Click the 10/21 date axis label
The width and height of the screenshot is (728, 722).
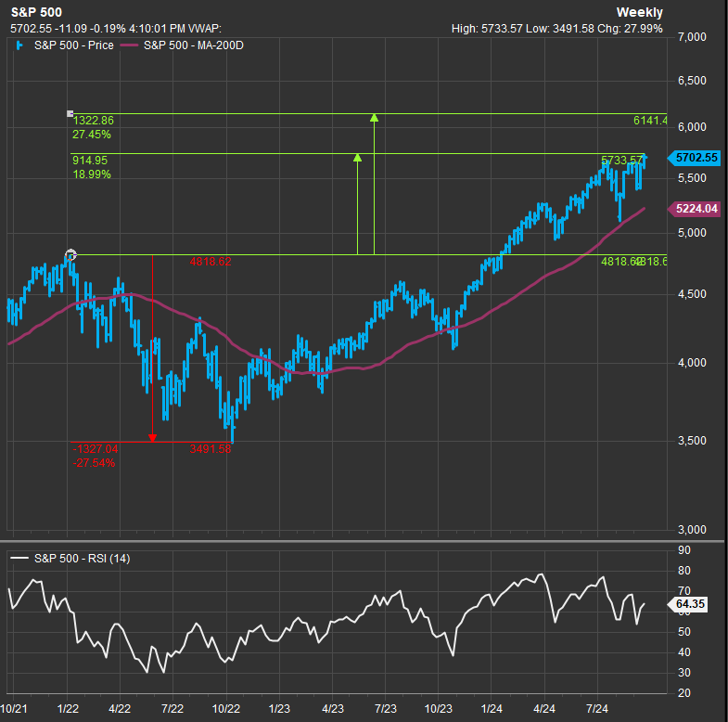click(14, 709)
